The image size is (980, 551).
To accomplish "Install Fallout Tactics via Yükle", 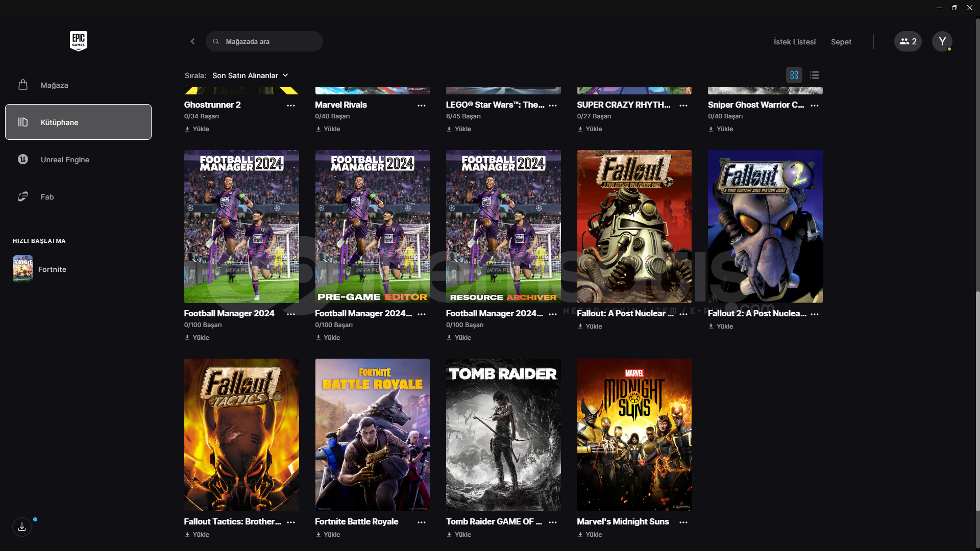I will click(197, 535).
